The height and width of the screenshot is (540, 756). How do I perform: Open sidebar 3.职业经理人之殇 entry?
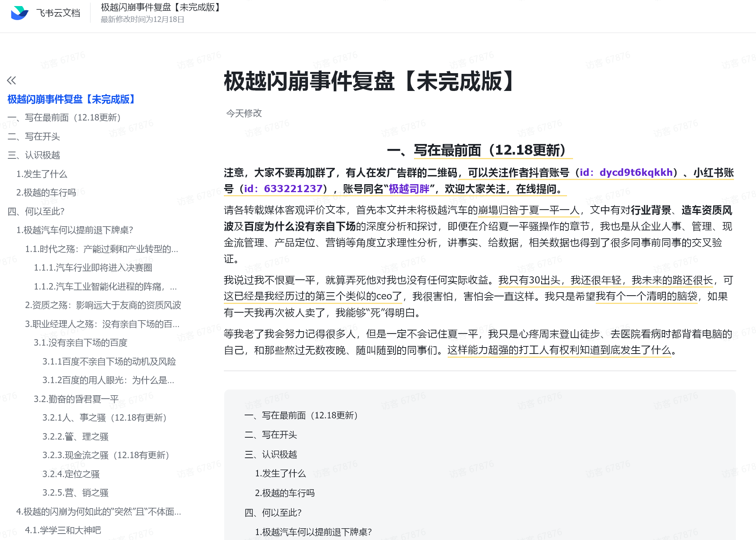point(102,324)
